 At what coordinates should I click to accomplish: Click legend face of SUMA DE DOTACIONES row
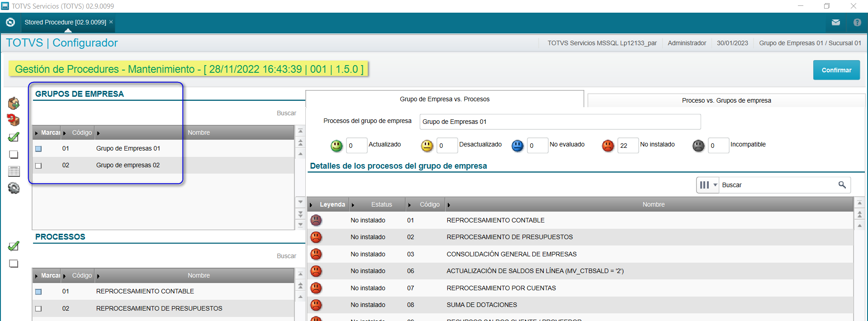[x=316, y=305]
